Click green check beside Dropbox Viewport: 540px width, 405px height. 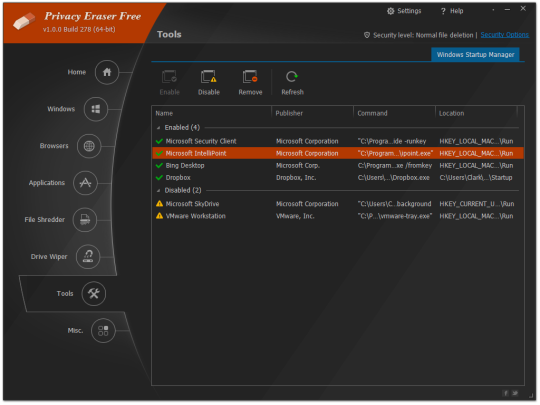click(x=159, y=178)
